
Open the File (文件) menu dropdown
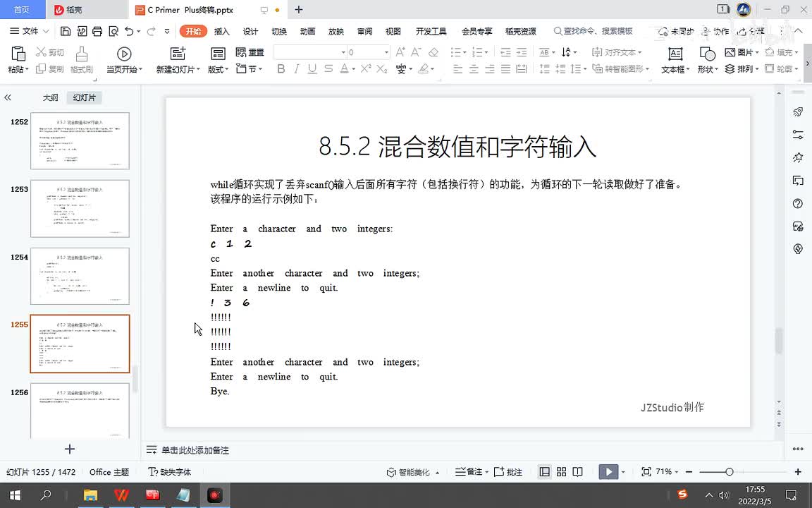pos(30,31)
